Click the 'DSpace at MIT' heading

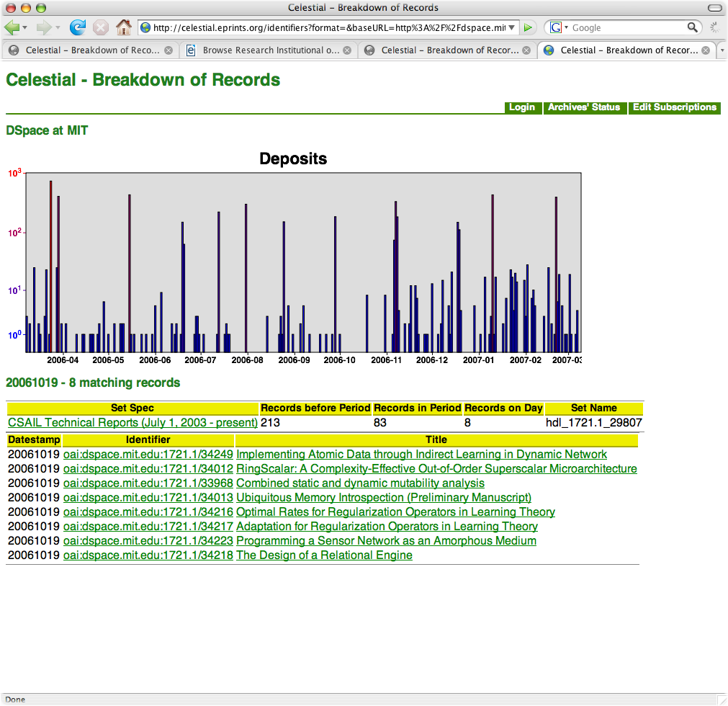[x=47, y=130]
